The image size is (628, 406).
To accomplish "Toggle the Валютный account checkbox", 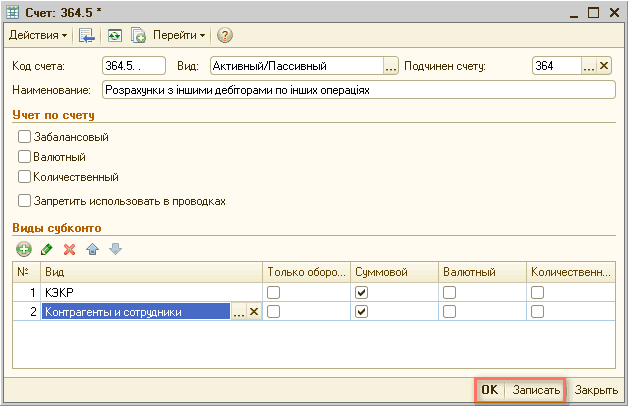I will pyautogui.click(x=25, y=156).
